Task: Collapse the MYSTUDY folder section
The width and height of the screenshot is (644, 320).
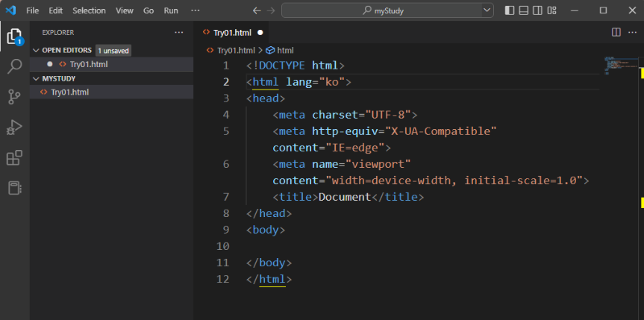Action: tap(37, 78)
